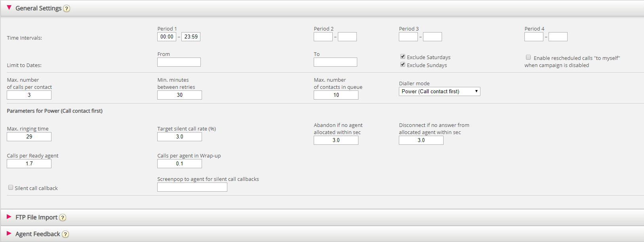Collapse the General Settings section

9,8
